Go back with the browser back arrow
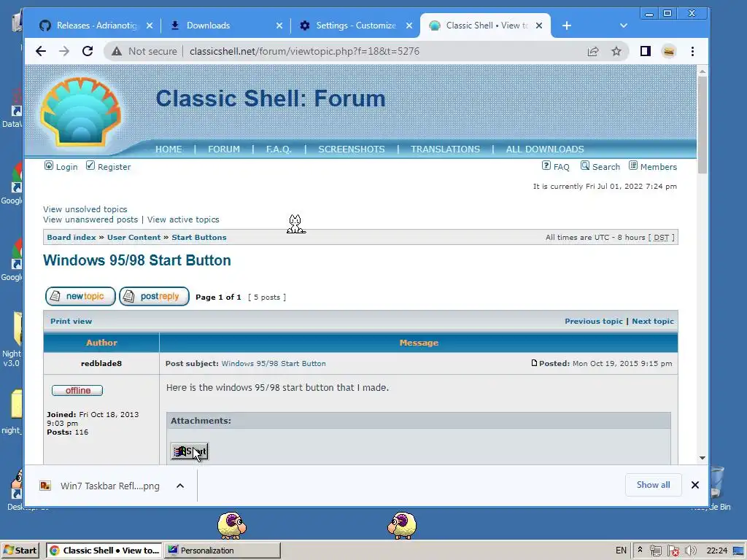The width and height of the screenshot is (747, 560). [x=41, y=52]
